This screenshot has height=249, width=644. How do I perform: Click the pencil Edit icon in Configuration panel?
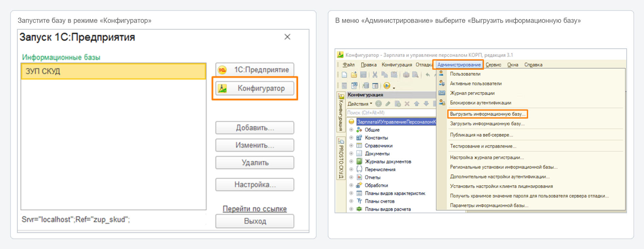pos(388,104)
